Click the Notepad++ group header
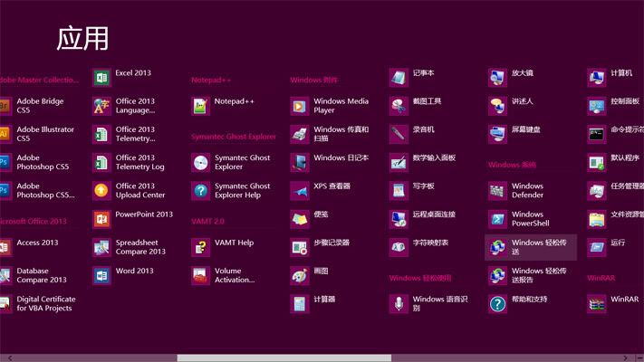Viewport: 644px width, 362px height. (211, 80)
